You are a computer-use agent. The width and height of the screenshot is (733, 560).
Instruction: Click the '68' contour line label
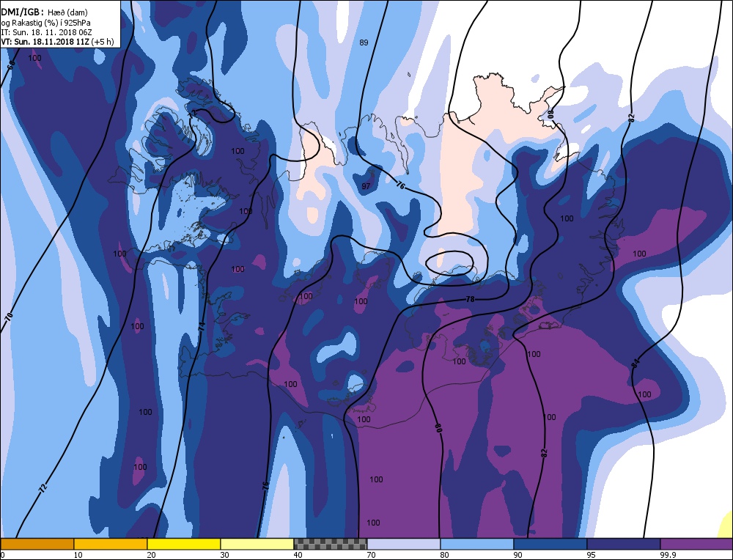click(11, 64)
